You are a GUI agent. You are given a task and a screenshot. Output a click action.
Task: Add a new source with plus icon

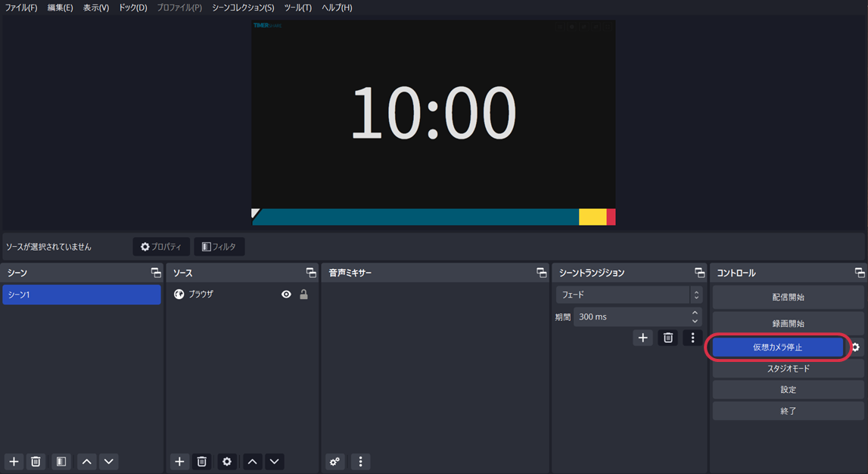coord(179,461)
